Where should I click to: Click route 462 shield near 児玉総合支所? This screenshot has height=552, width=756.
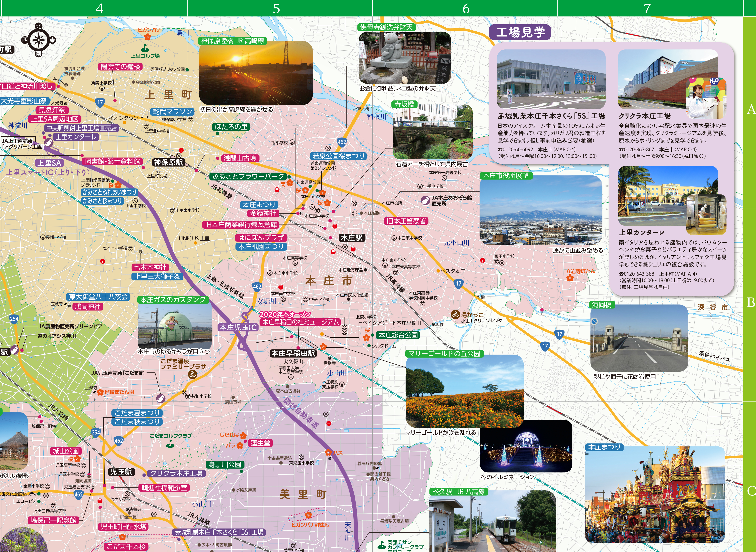(x=78, y=495)
